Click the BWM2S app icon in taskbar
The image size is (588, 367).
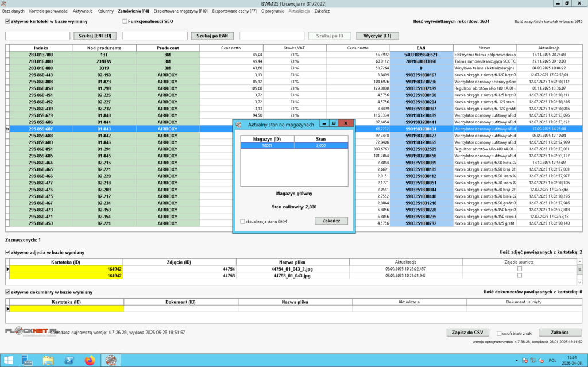click(110, 360)
